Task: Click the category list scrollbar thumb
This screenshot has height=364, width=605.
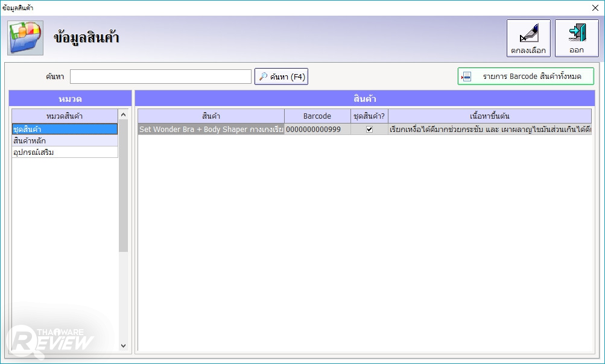Action: (x=124, y=186)
